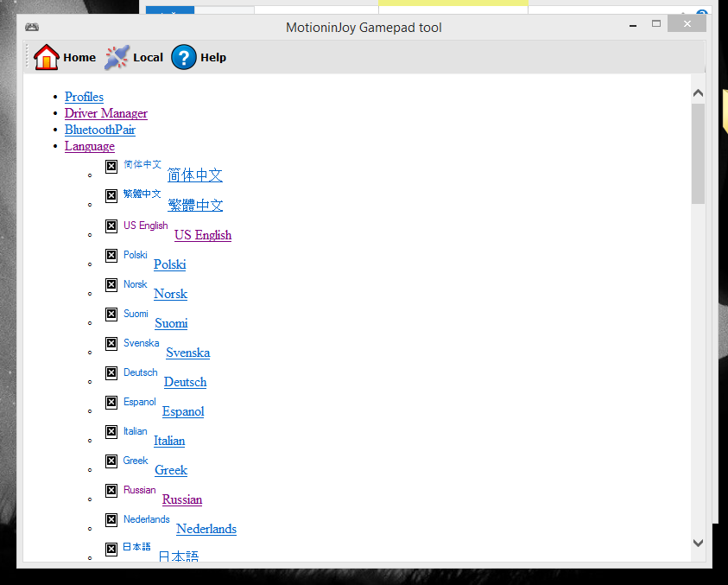Click the broken flag image beside Deutsch
The width and height of the screenshot is (728, 585).
pos(111,372)
